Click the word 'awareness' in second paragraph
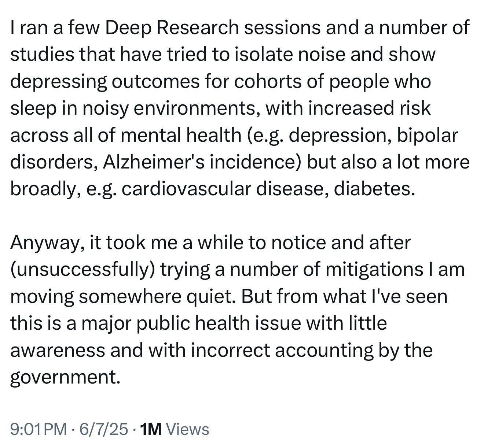 [x=57, y=350]
